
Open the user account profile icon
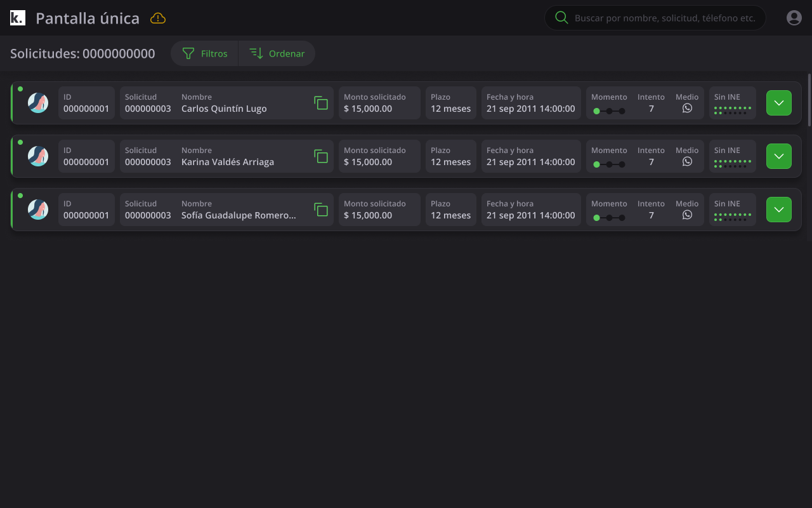(794, 18)
